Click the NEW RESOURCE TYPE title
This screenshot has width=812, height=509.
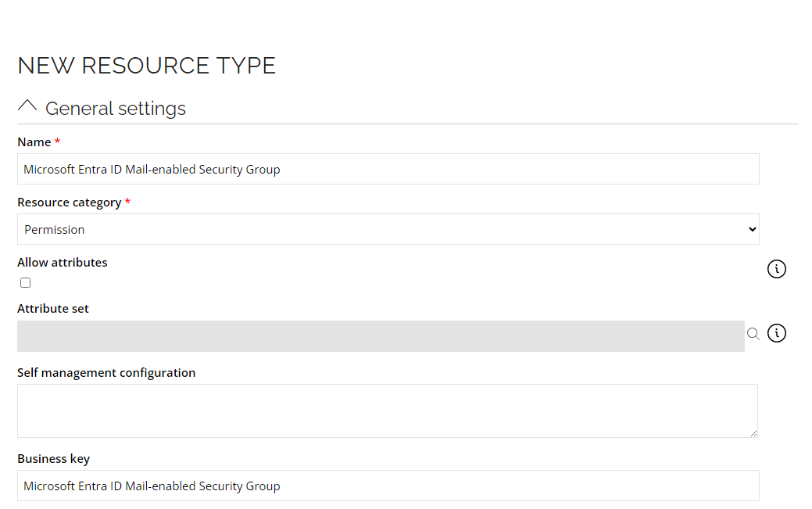point(147,66)
